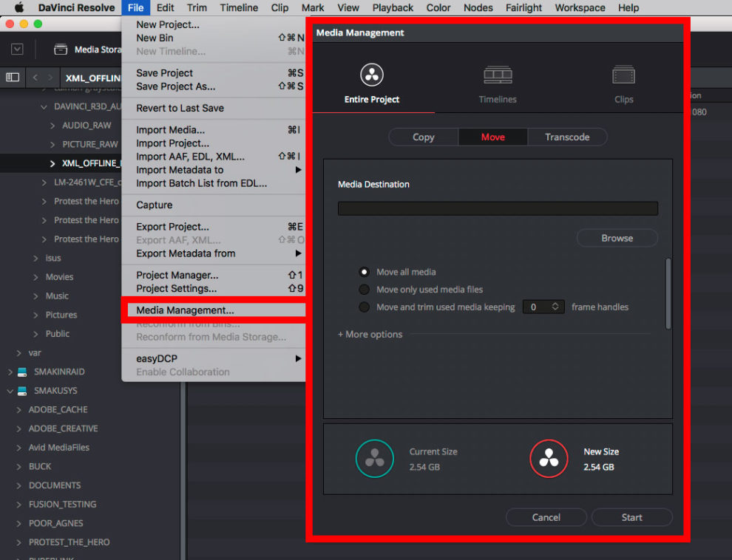
Task: Expand the ADOBE_CACHE folder
Action: [18, 410]
